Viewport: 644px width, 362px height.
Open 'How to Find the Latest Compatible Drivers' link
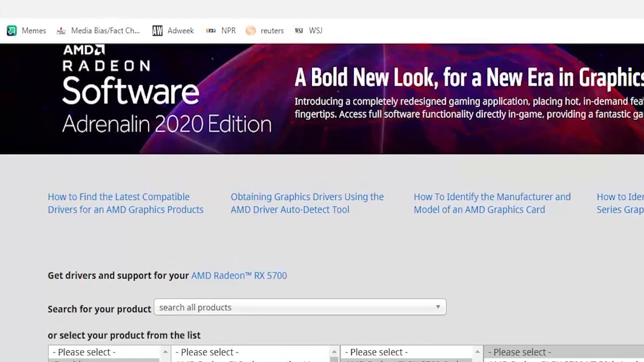coord(126,203)
